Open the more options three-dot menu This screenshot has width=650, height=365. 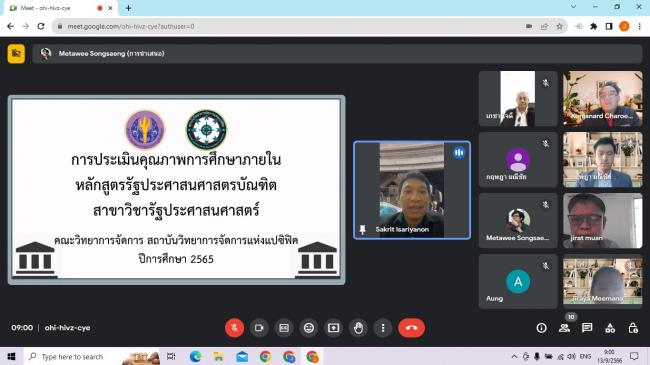[383, 328]
